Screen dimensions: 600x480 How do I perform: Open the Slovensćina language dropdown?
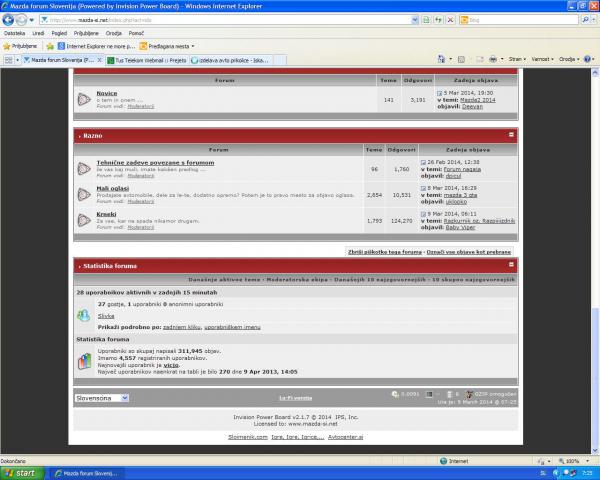click(x=102, y=397)
